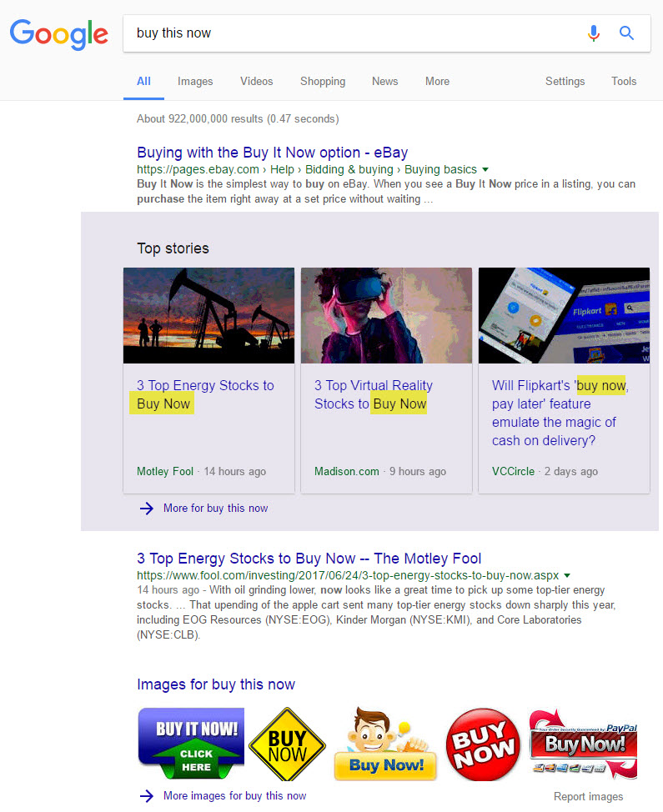The width and height of the screenshot is (663, 812).
Task: Click arrow icon beside More images for buy this now
Action: tap(147, 795)
